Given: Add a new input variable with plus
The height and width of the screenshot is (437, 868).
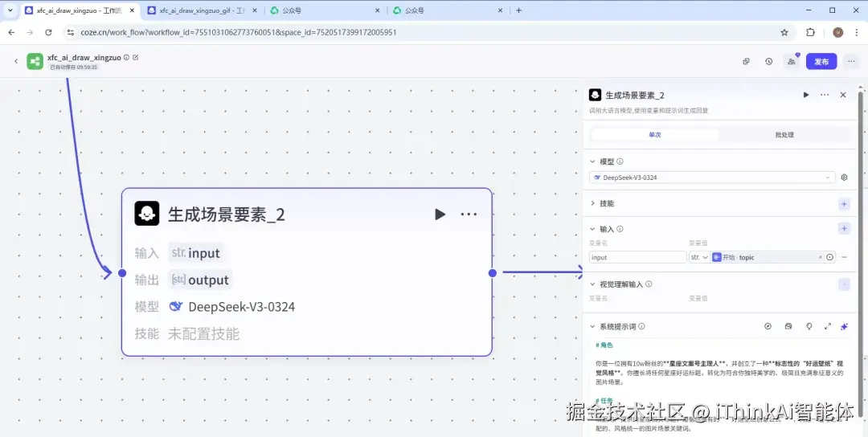Looking at the screenshot, I should pyautogui.click(x=844, y=228).
